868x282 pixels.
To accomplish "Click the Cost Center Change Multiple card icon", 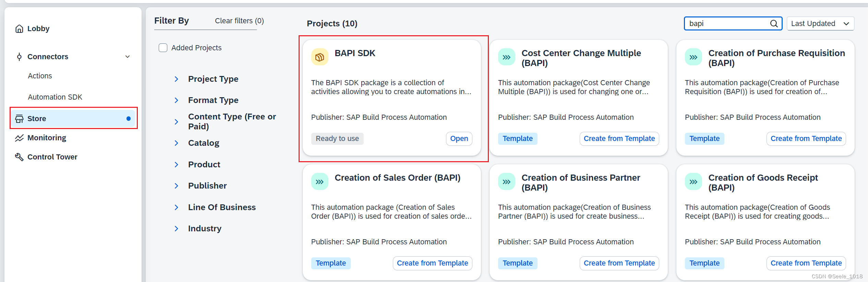I will [x=506, y=57].
